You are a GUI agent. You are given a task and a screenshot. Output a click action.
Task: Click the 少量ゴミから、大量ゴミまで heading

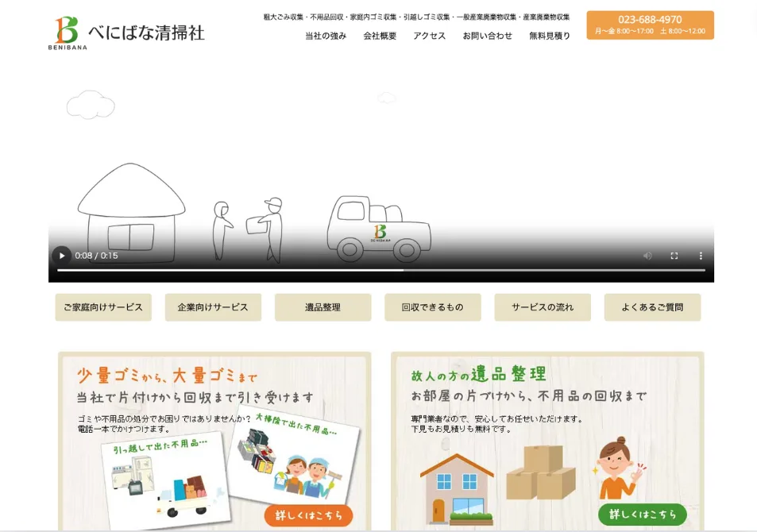tap(167, 376)
